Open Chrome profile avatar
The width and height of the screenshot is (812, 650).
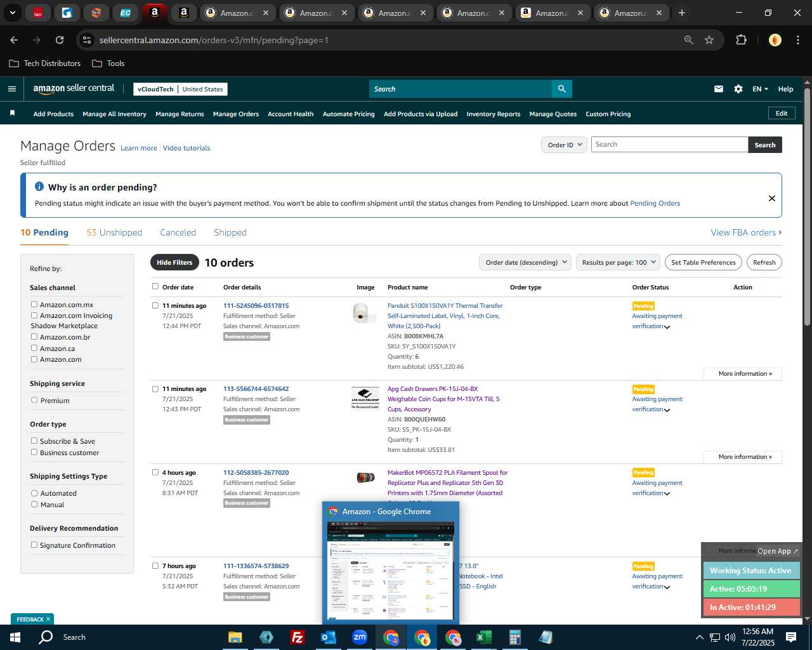(x=775, y=40)
